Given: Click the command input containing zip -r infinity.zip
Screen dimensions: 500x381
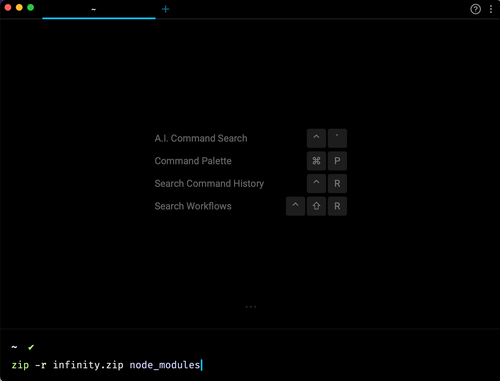Looking at the screenshot, I should 250,365.
